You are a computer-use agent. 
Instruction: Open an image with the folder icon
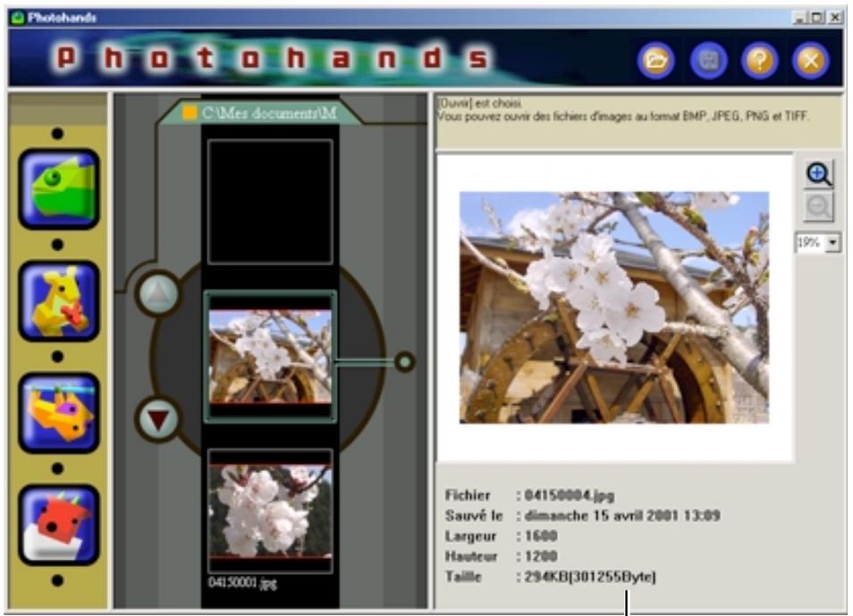click(x=656, y=60)
